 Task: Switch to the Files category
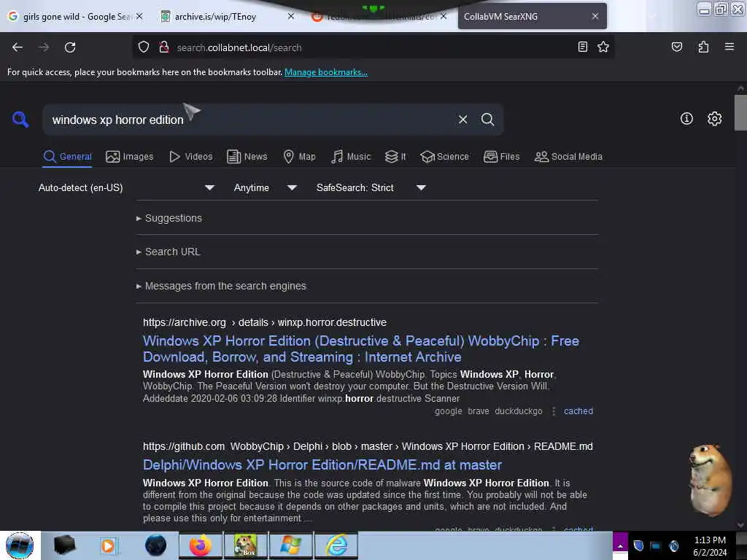[501, 157]
